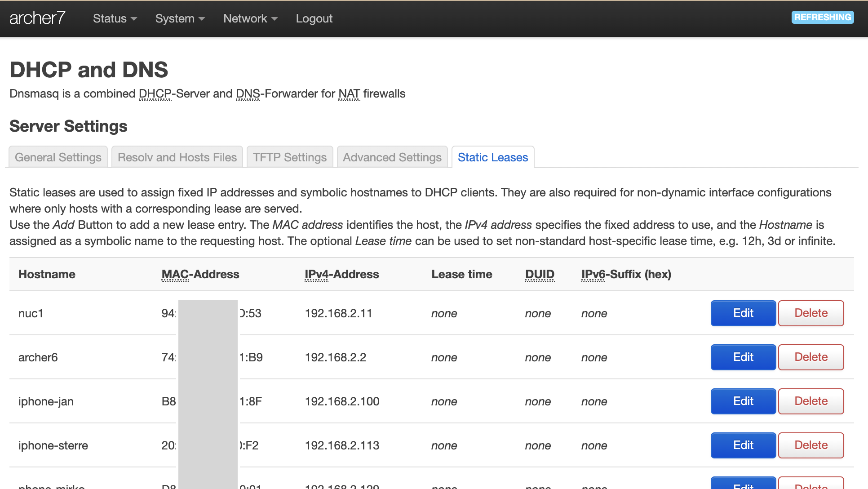Switch to Resolv and Hosts Files tab
Screen dimensions: 868x489
(x=177, y=157)
